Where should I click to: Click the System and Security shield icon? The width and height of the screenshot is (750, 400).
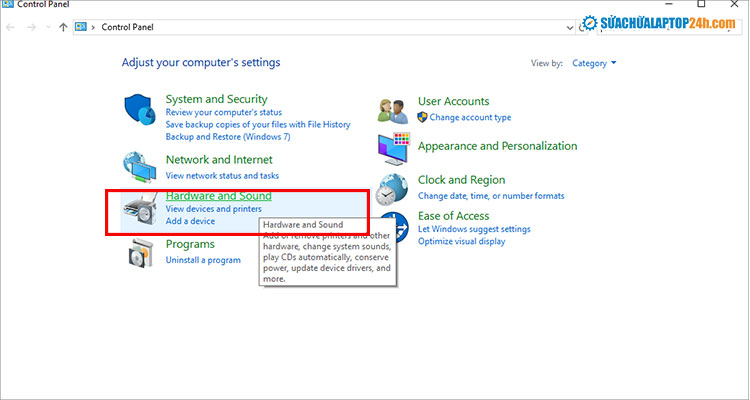[140, 110]
